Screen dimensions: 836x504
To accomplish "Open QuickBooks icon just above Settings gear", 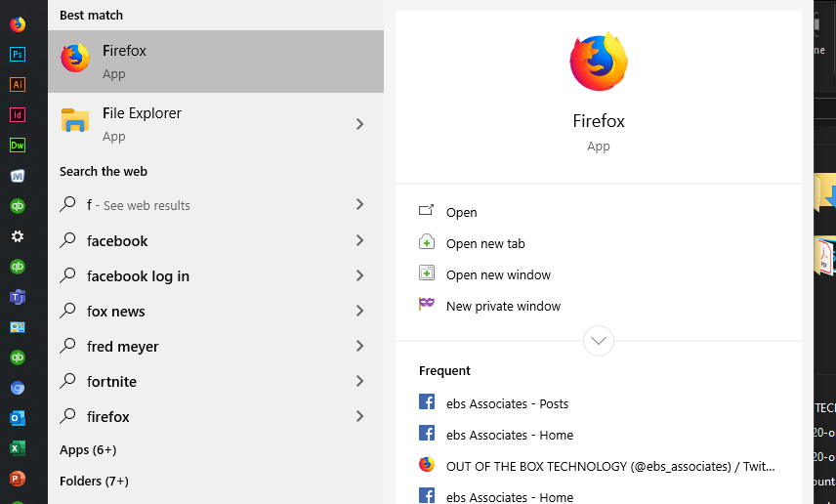I will point(18,206).
